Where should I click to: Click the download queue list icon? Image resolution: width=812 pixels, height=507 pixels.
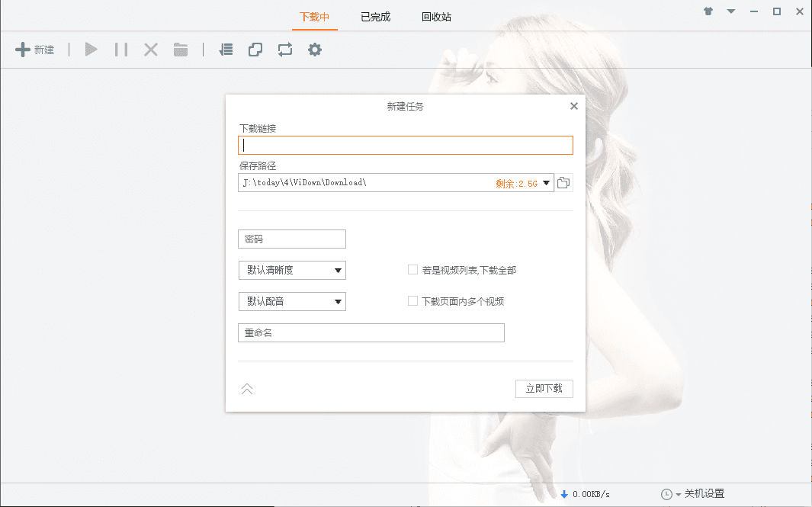pos(225,50)
